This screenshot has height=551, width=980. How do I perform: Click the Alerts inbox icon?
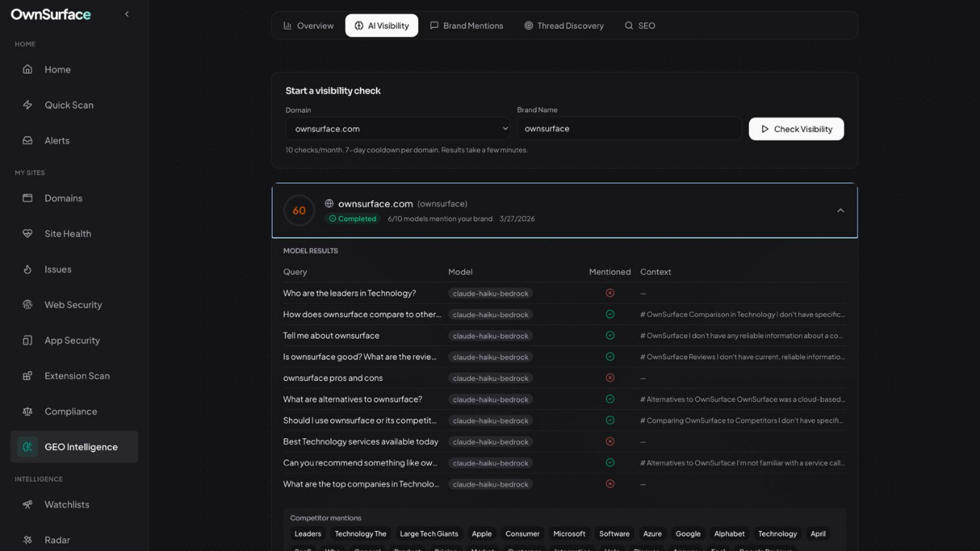click(x=27, y=141)
